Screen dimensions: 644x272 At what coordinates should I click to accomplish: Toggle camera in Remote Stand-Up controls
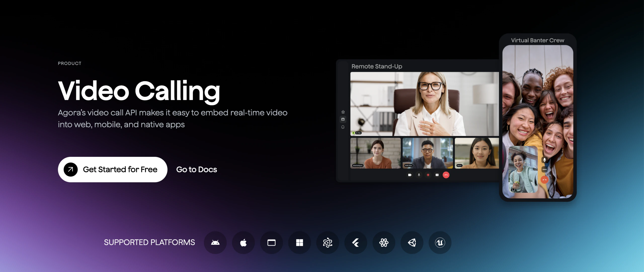coord(410,175)
